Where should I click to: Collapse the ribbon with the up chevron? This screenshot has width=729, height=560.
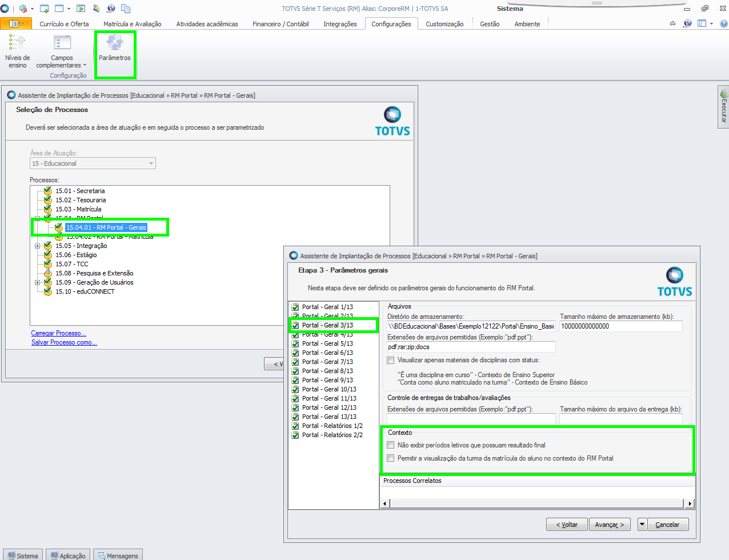pyautogui.click(x=672, y=23)
